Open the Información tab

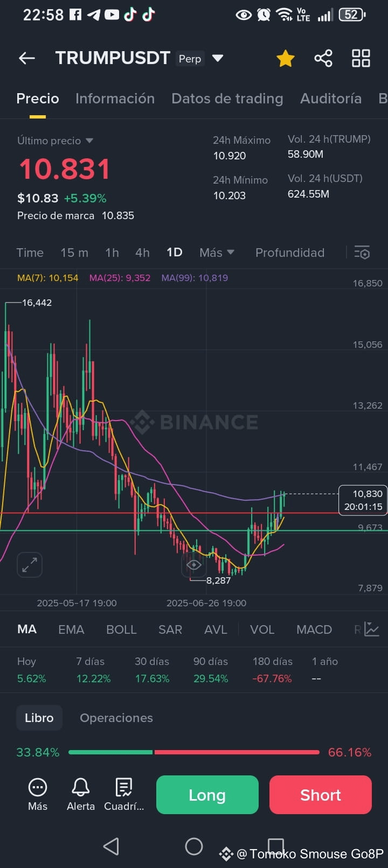(115, 99)
